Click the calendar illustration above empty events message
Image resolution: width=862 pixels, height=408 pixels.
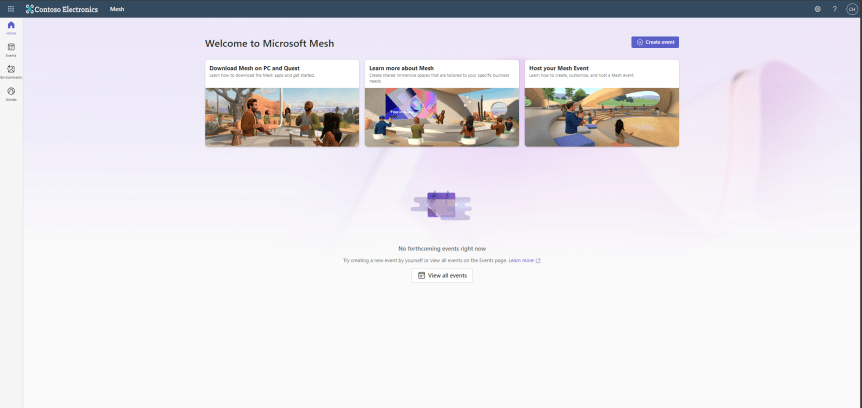[441, 205]
